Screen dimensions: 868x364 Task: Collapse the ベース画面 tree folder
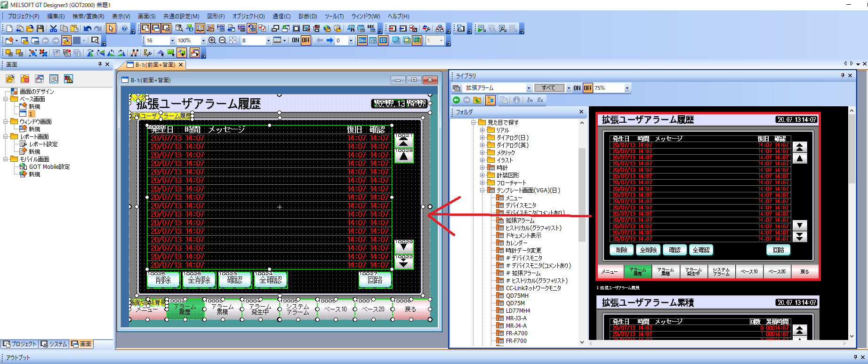(x=6, y=99)
